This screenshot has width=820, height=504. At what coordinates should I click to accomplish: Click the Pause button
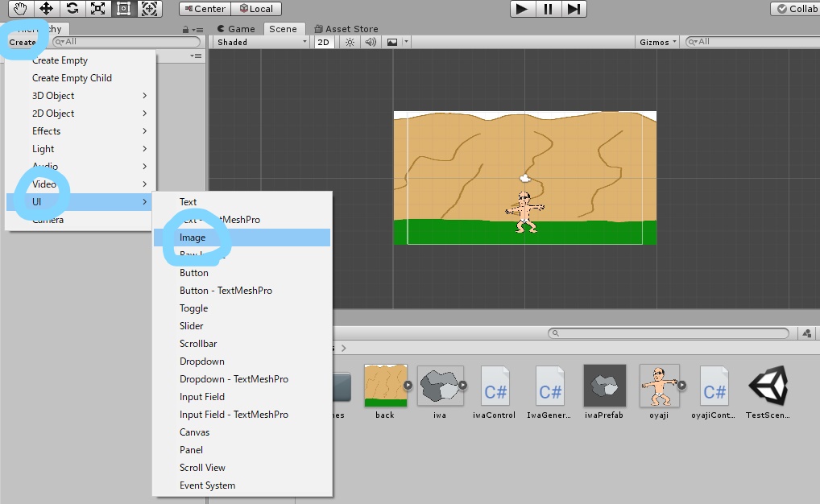[548, 9]
